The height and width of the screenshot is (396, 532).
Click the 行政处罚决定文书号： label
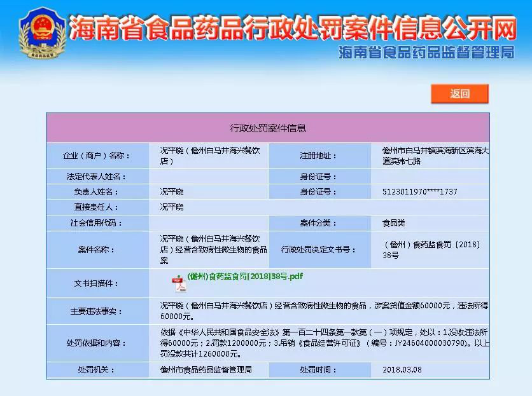point(318,250)
